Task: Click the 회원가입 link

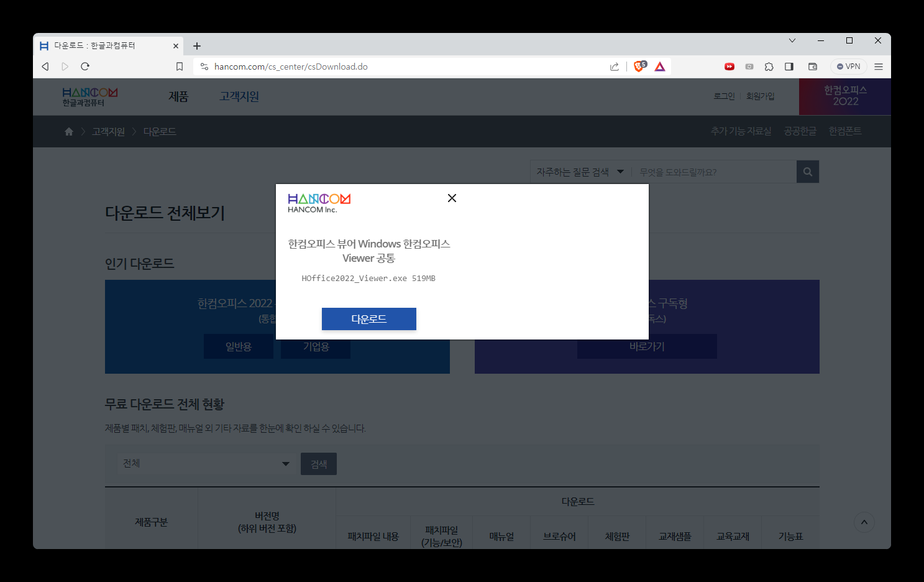Action: (x=760, y=96)
